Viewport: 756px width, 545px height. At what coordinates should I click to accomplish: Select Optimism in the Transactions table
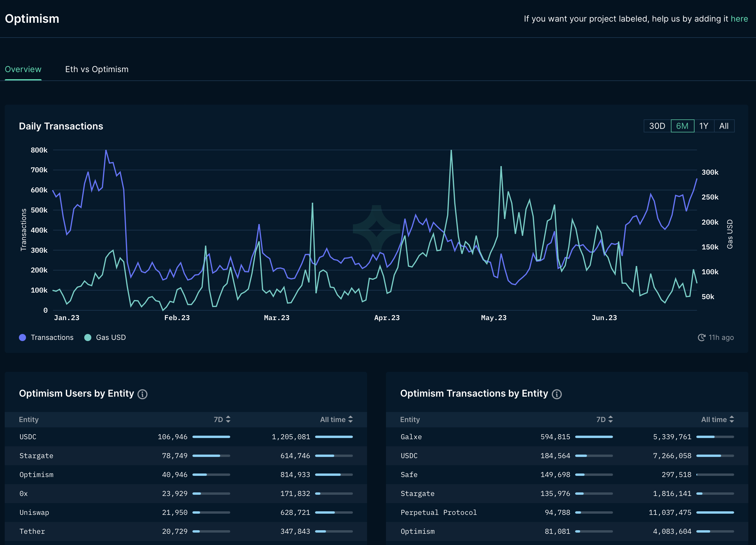click(x=567, y=531)
